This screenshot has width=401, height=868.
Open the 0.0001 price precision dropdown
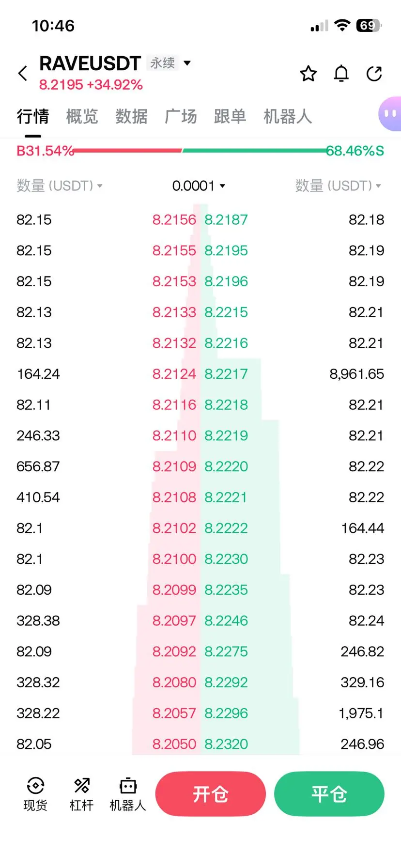(x=199, y=186)
